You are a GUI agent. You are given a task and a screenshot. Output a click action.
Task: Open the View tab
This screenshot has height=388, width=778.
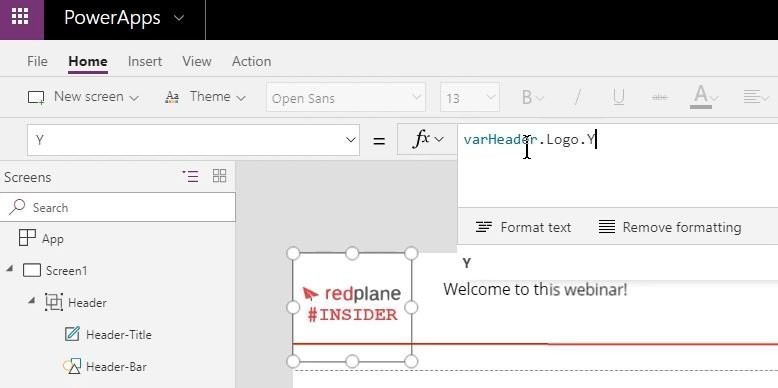point(196,62)
